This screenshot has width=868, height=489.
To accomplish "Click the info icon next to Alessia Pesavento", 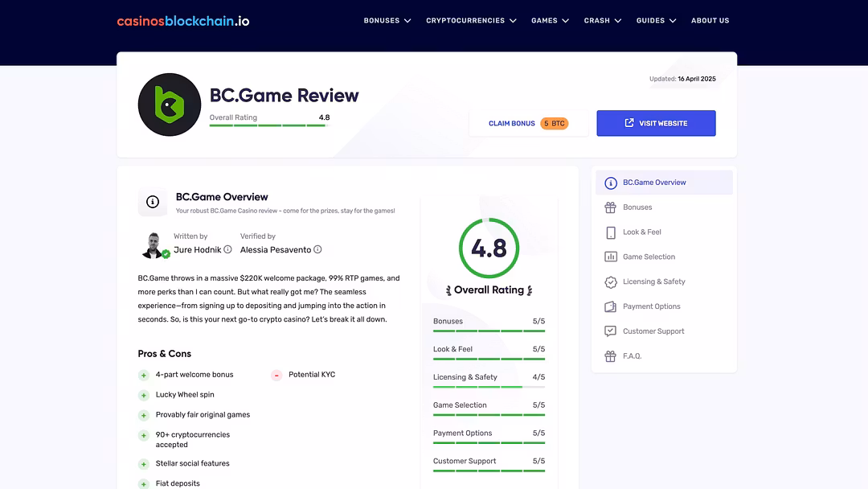I will (317, 250).
